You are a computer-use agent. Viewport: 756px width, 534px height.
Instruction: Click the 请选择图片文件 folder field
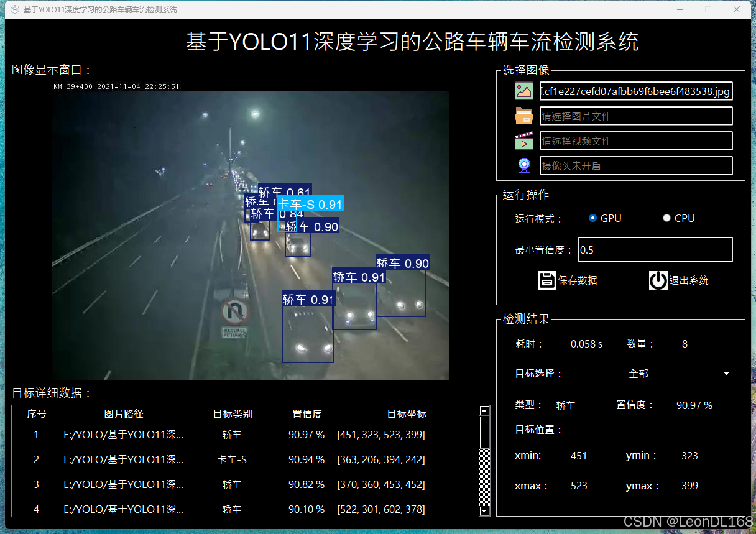pyautogui.click(x=636, y=116)
